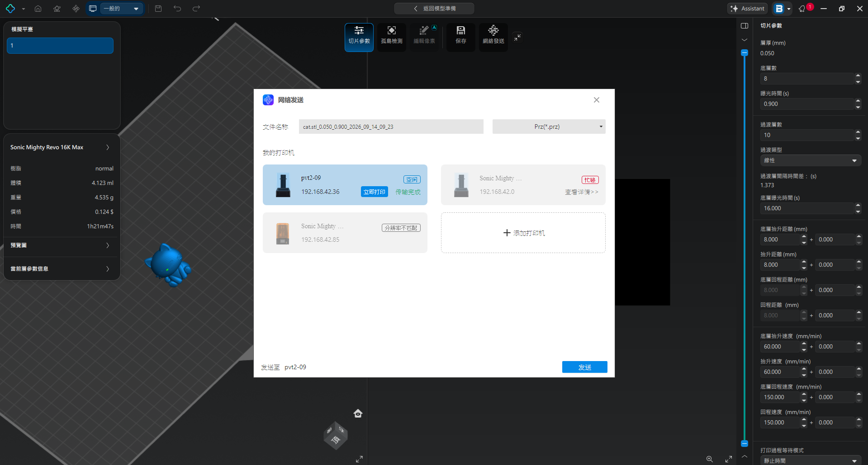Click 返回模型準備 back button

click(434, 9)
